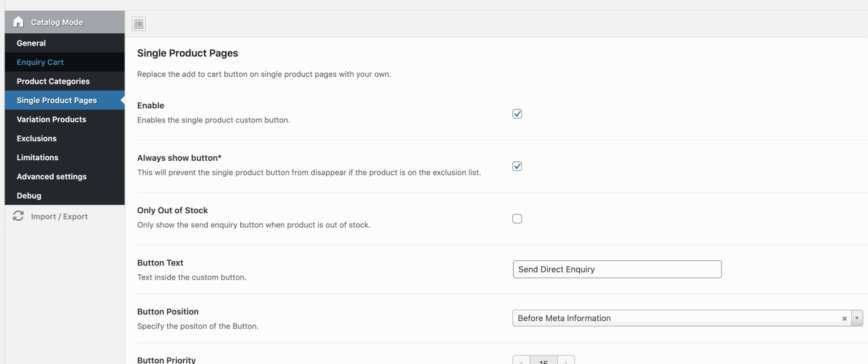The height and width of the screenshot is (364, 868).
Task: Select the Button Text input field
Action: pyautogui.click(x=617, y=269)
